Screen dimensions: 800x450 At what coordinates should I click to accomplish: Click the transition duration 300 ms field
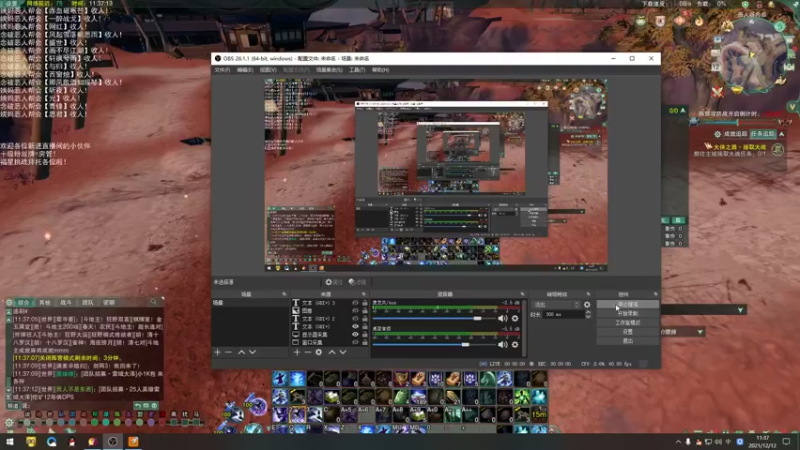[x=563, y=315]
